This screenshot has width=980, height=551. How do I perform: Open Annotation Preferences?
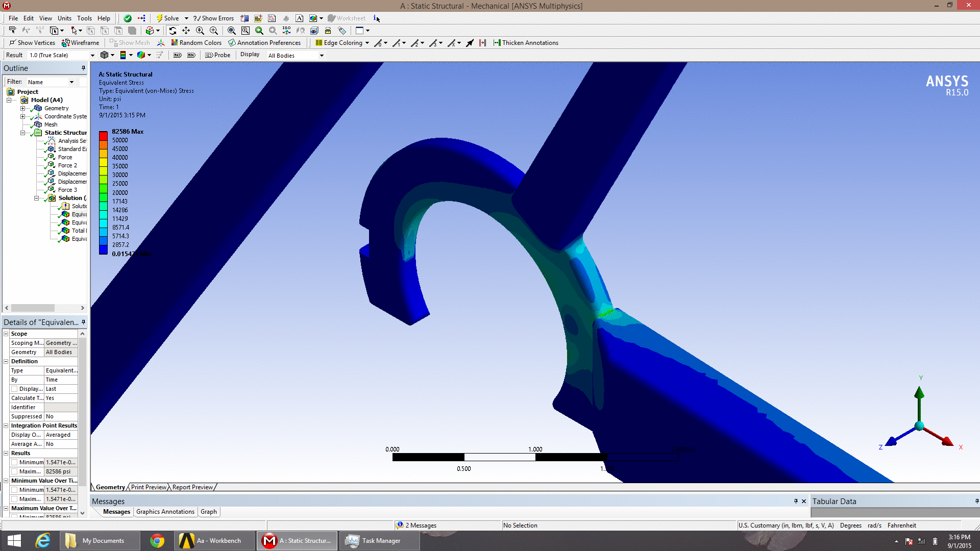[264, 43]
